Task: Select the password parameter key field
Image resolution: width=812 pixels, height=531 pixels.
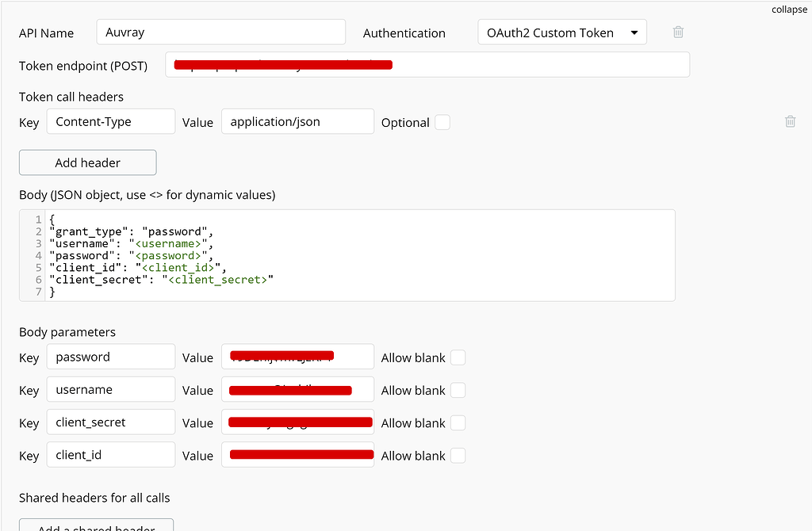Action: point(111,357)
